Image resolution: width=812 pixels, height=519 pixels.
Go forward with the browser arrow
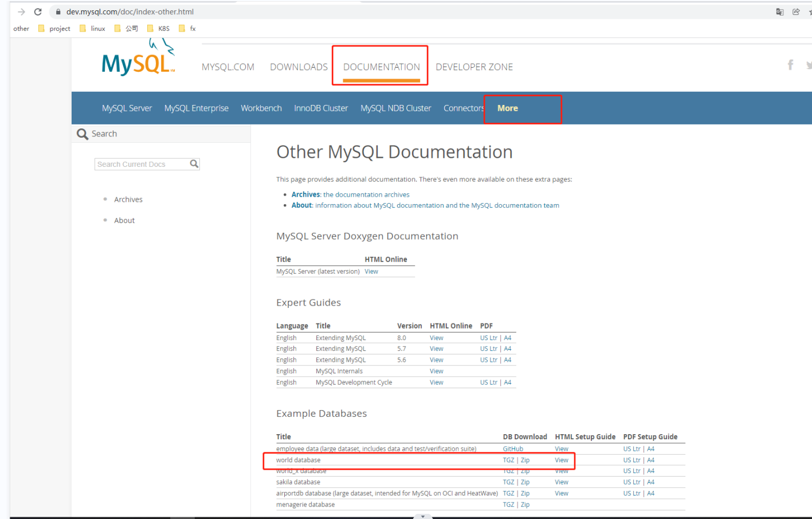click(21, 11)
